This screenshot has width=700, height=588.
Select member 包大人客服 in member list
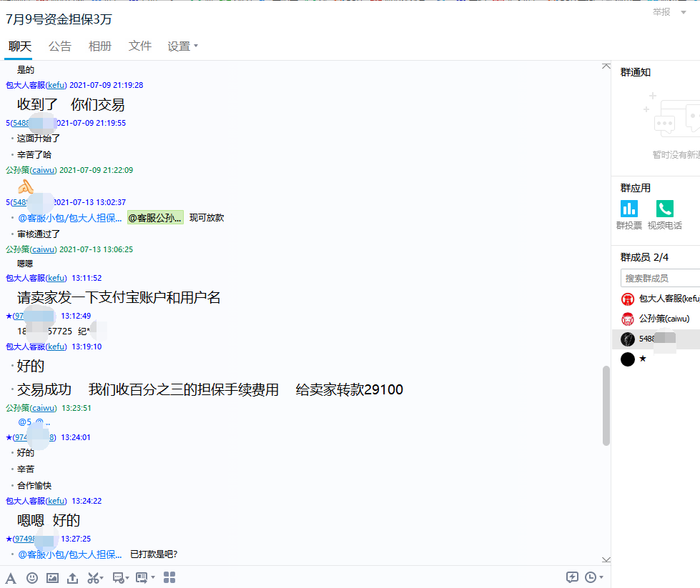pos(660,299)
